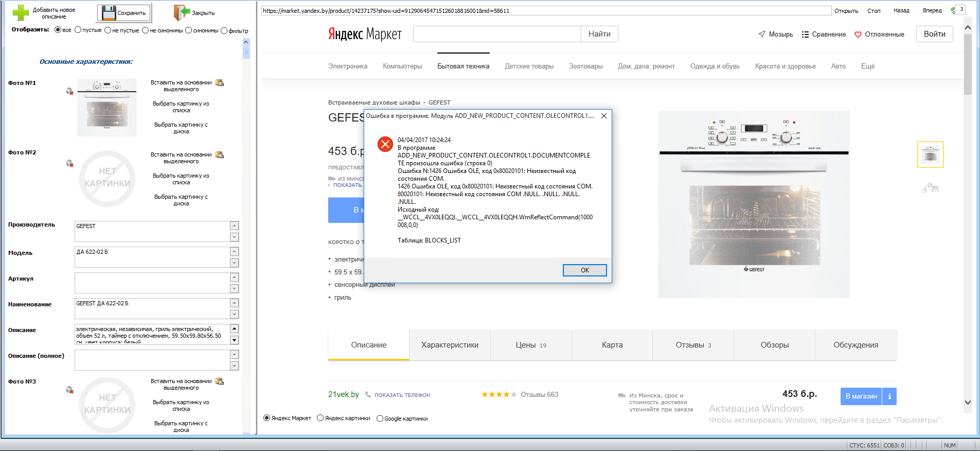Click down arrow of Модель field

coord(234,263)
